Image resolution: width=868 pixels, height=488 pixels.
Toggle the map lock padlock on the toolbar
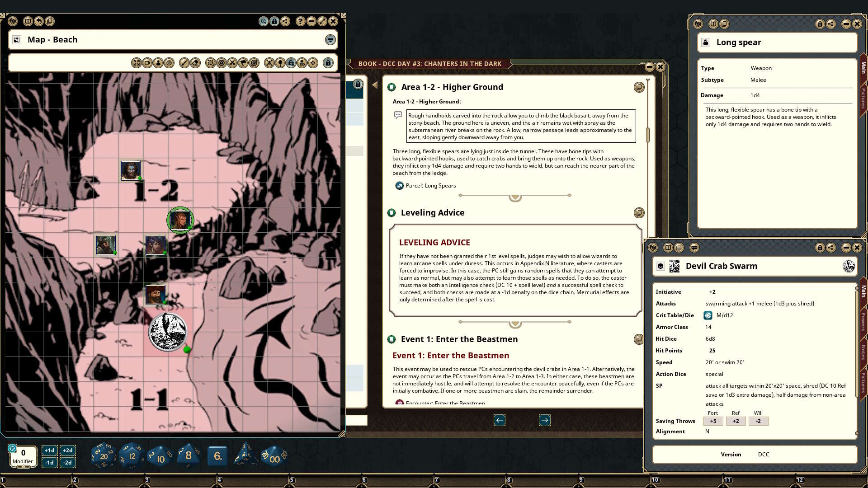pos(329,63)
